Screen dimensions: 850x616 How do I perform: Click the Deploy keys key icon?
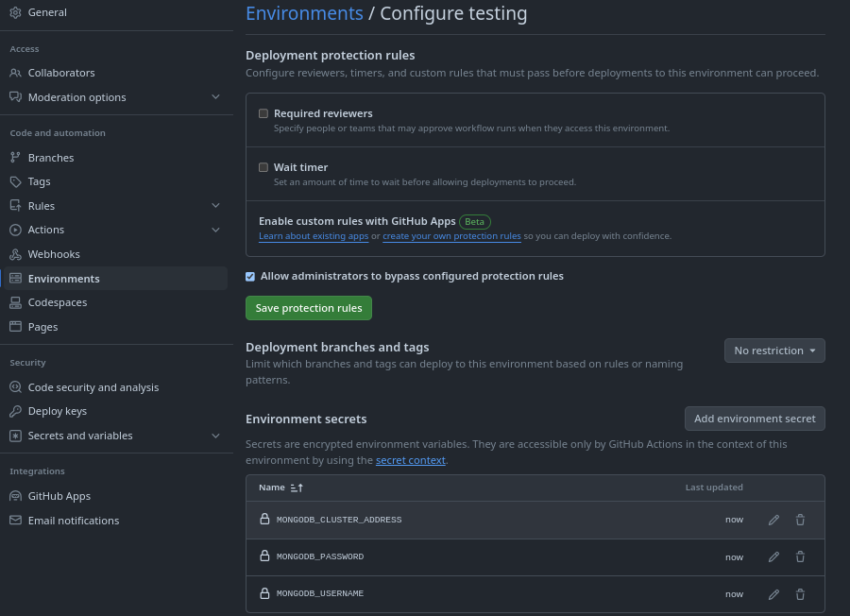15,411
